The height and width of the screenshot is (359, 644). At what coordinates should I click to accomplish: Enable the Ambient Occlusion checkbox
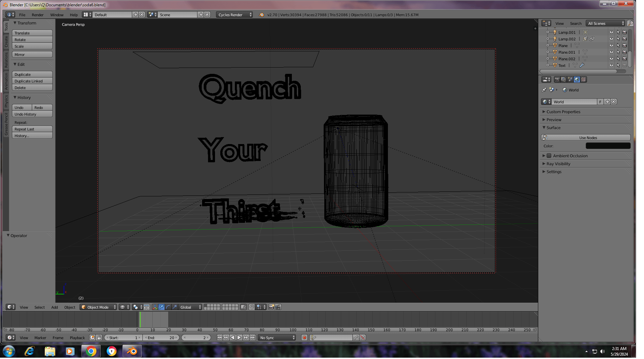pyautogui.click(x=549, y=156)
